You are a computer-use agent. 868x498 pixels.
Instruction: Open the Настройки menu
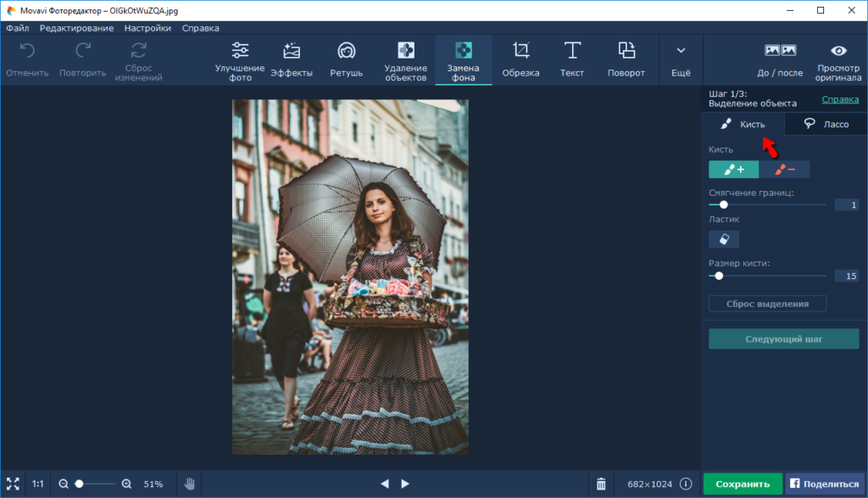[147, 28]
